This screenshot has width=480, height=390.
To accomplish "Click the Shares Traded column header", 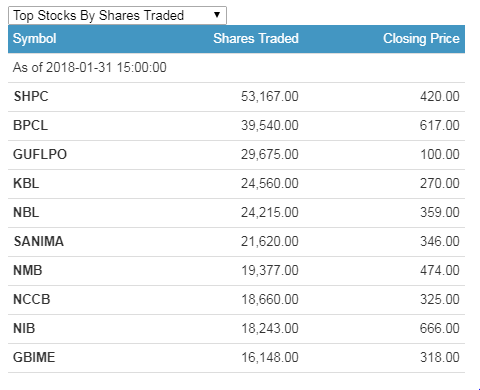I will pyautogui.click(x=256, y=39).
